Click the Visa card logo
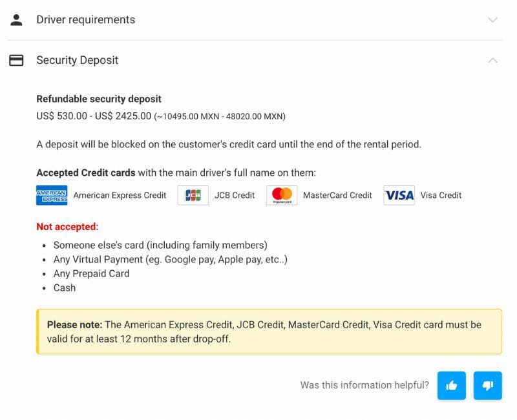 399,195
